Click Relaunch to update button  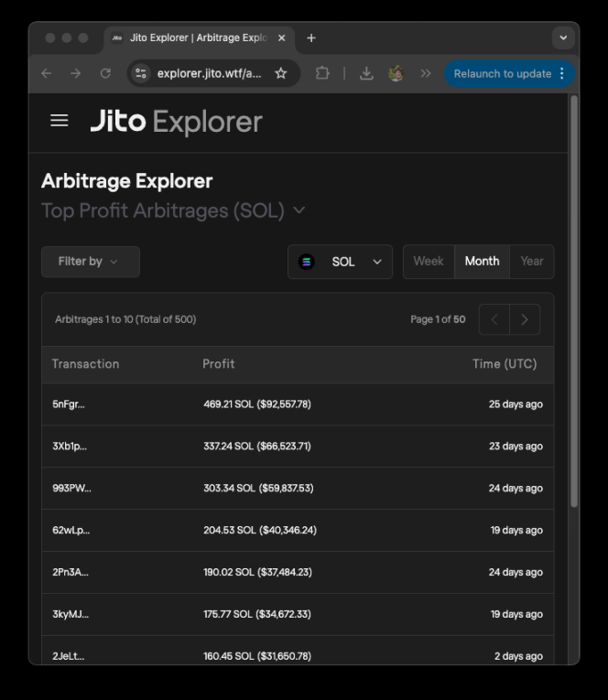(x=503, y=73)
